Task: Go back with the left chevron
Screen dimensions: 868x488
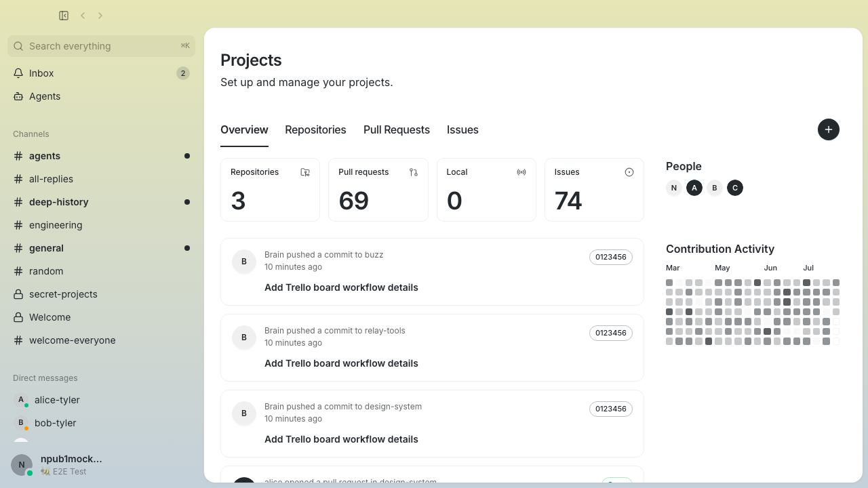Action: coord(83,16)
